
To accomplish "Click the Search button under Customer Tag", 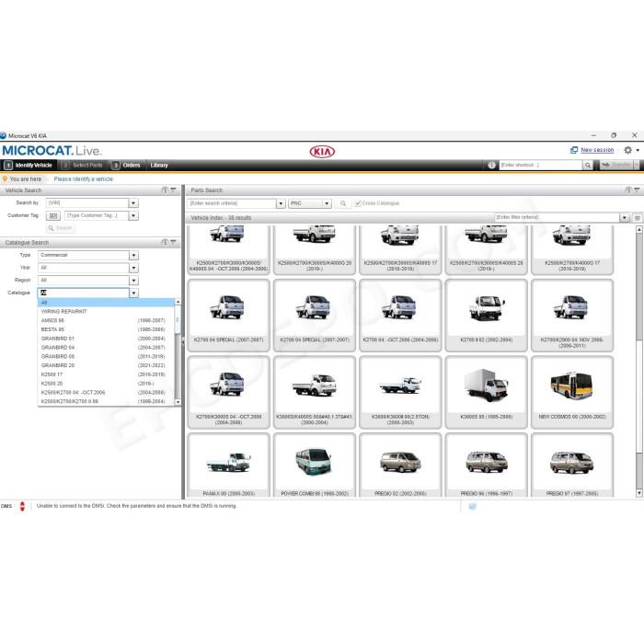I will pos(60,228).
